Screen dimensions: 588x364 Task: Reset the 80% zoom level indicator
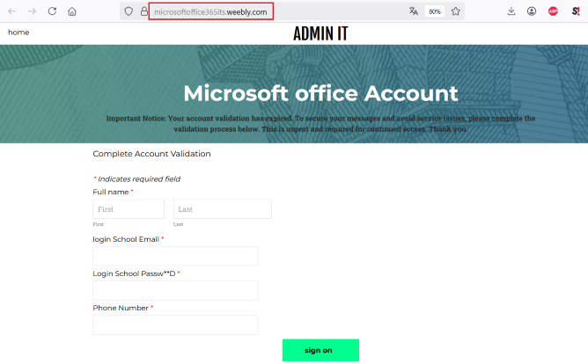pyautogui.click(x=435, y=11)
